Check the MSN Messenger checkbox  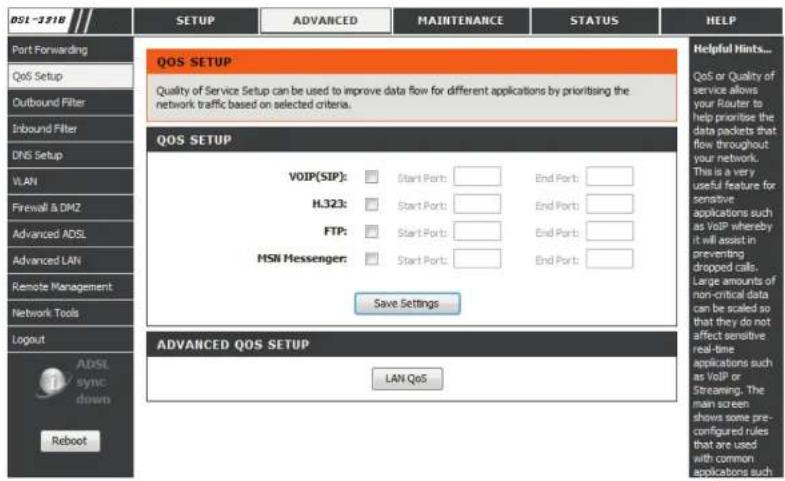(371, 259)
